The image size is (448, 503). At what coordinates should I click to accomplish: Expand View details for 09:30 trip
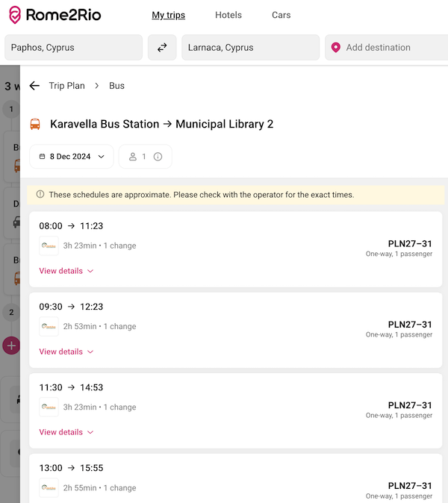[66, 352]
